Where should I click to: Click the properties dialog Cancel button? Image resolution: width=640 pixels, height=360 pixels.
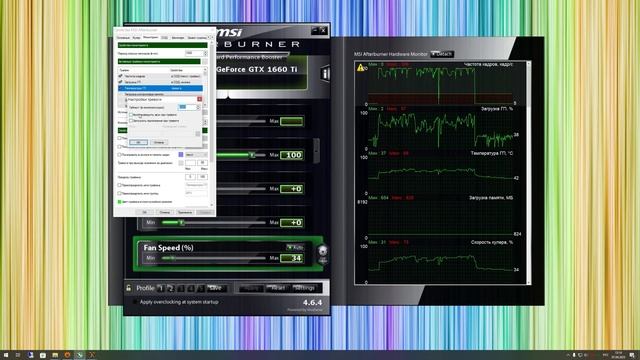tap(164, 212)
